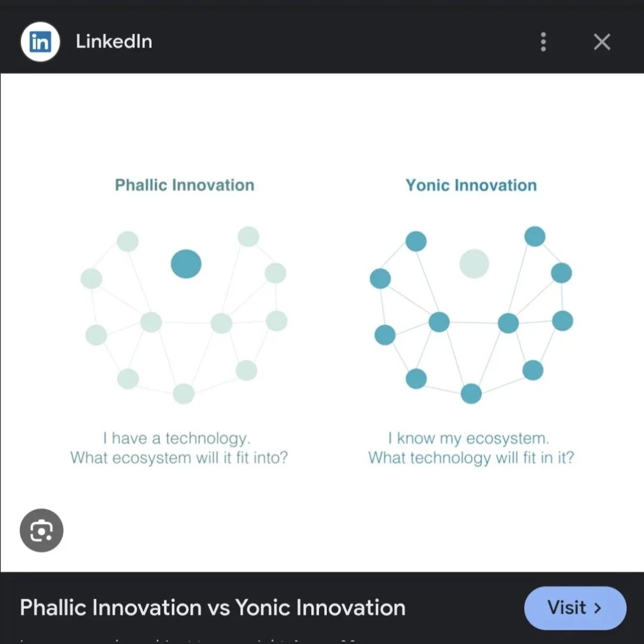The width and height of the screenshot is (644, 644).
Task: Click the bottom-most pale node of the Phallic network
Action: coord(184,394)
